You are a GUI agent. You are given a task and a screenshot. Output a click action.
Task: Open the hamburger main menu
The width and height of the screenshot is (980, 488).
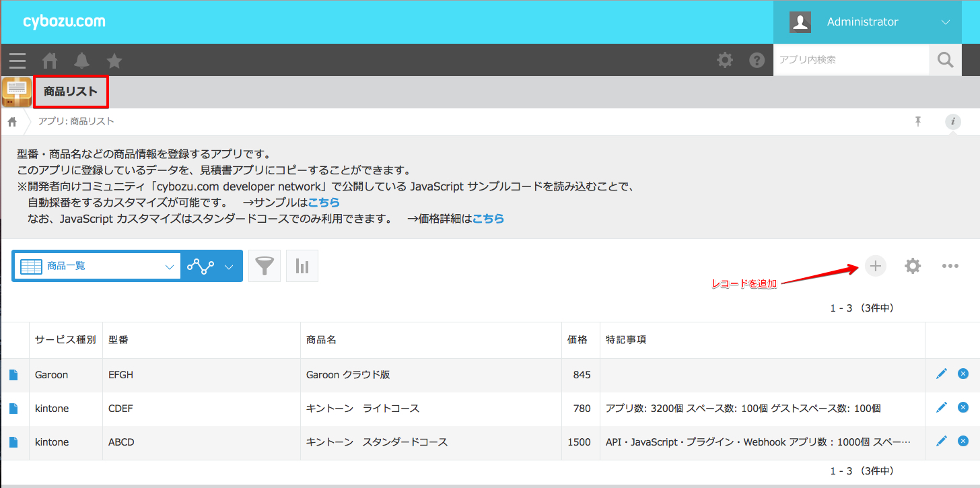(17, 61)
